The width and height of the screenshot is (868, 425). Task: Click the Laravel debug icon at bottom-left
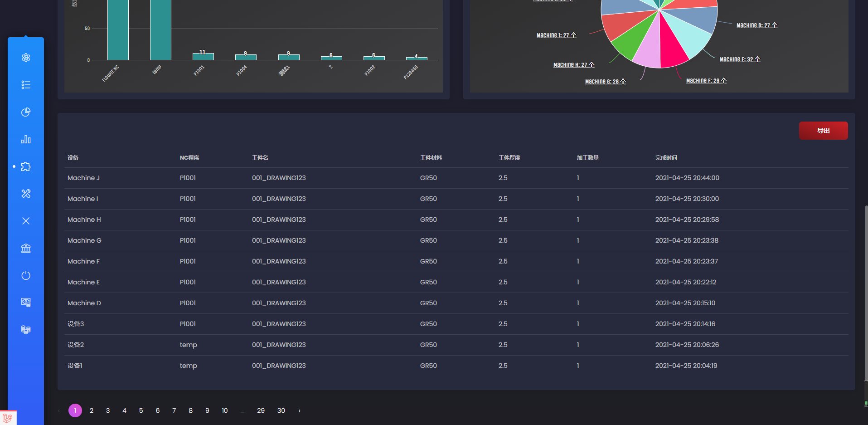[x=8, y=418]
